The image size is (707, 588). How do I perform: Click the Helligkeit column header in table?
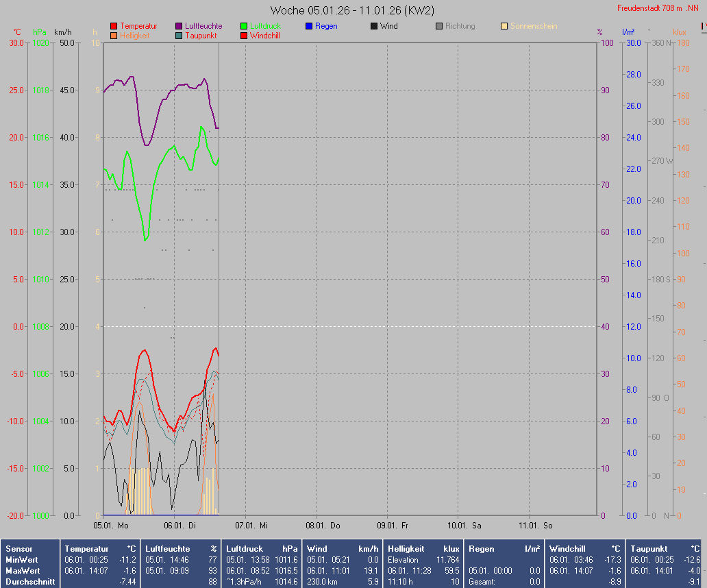(x=406, y=549)
